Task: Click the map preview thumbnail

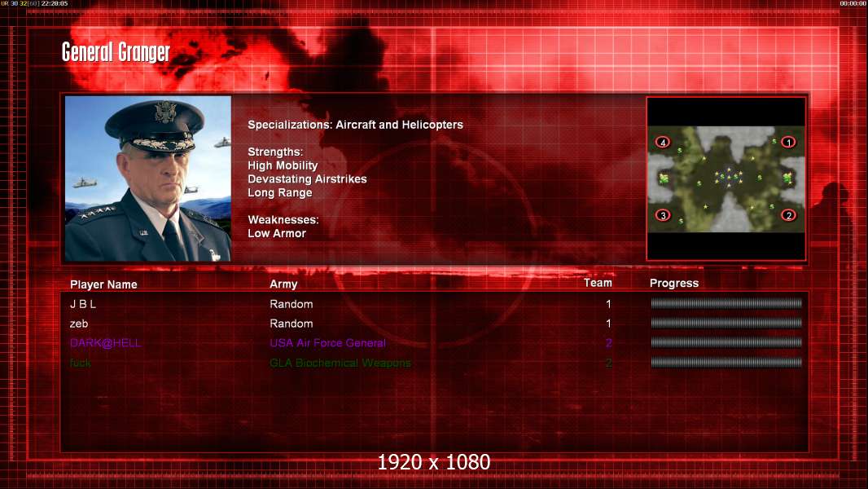Action: 726,178
